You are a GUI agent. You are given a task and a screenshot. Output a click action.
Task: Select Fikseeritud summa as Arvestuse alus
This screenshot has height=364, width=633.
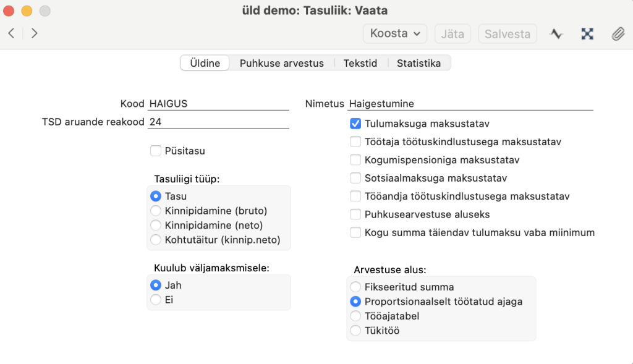point(355,287)
